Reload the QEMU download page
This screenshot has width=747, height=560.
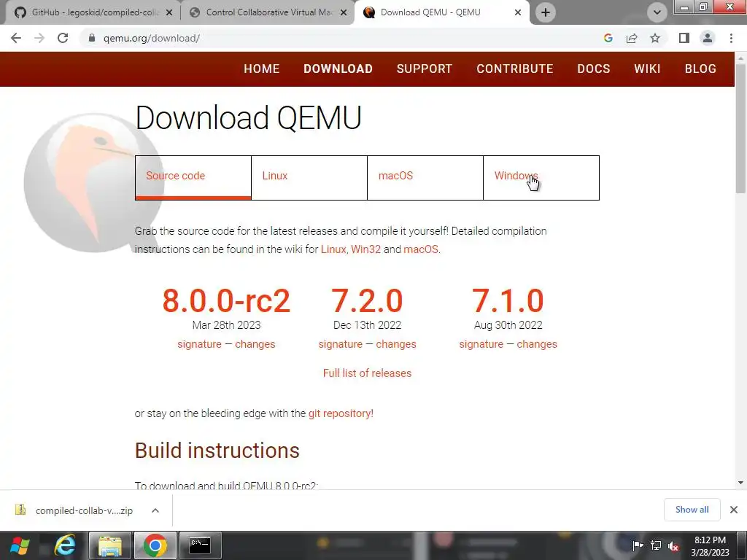(x=63, y=38)
